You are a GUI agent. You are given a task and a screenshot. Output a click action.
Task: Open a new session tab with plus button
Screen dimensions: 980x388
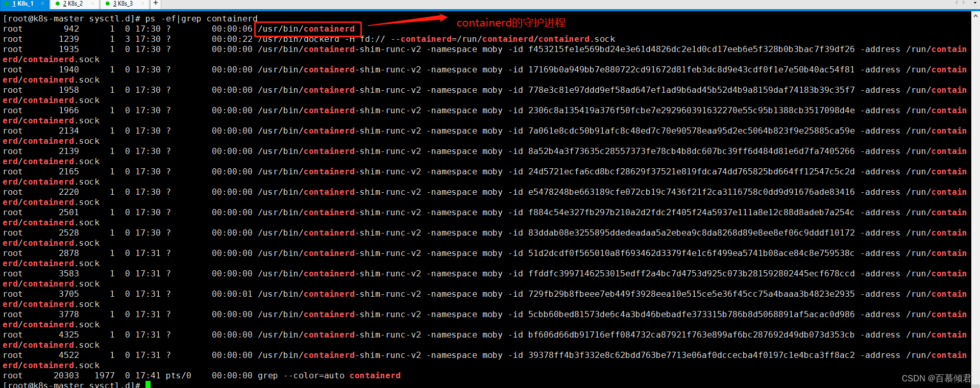pyautogui.click(x=156, y=4)
